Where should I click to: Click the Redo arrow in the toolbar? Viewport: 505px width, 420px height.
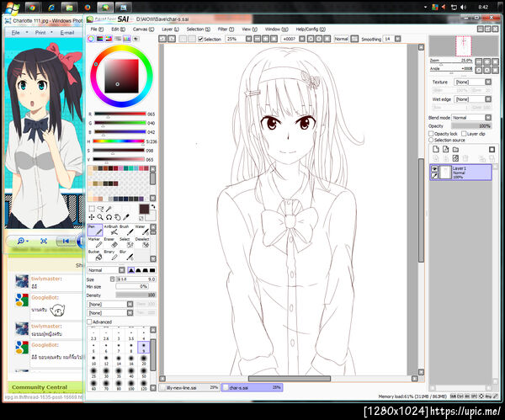172,39
